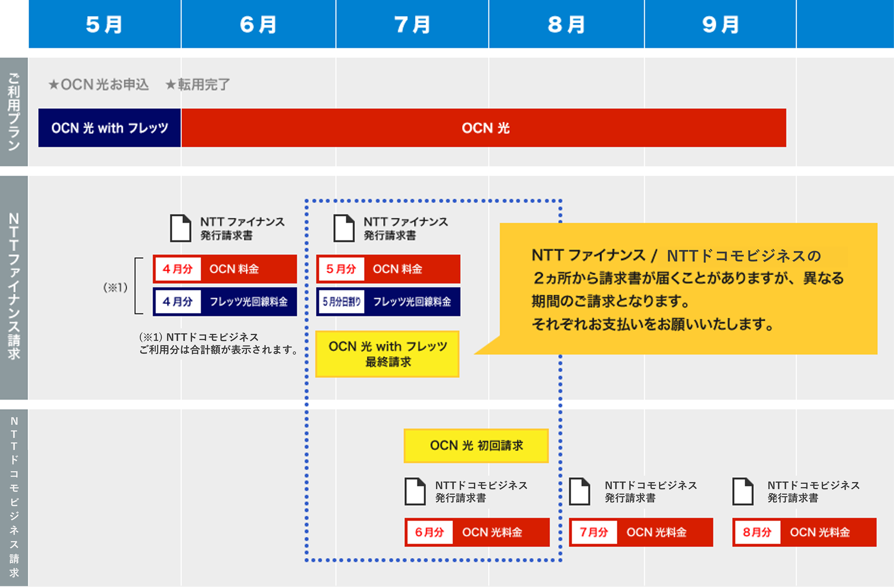Image resolution: width=894 pixels, height=588 pixels.
Task: Click the orange callout about two invoices
Action: click(x=688, y=289)
